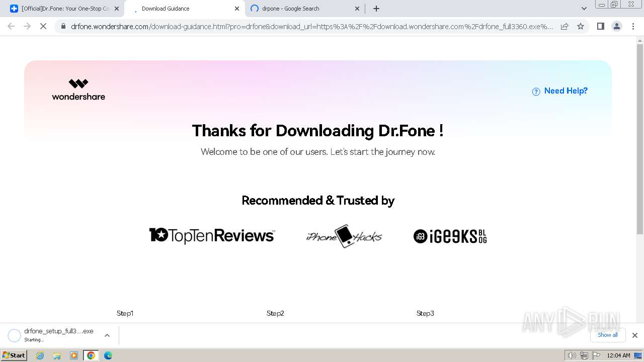644x362 pixels.
Task: Open media player from taskbar
Action: click(x=74, y=355)
